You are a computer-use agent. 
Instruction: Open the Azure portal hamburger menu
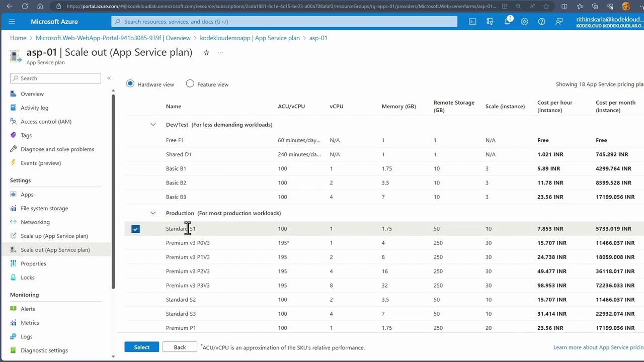click(12, 22)
